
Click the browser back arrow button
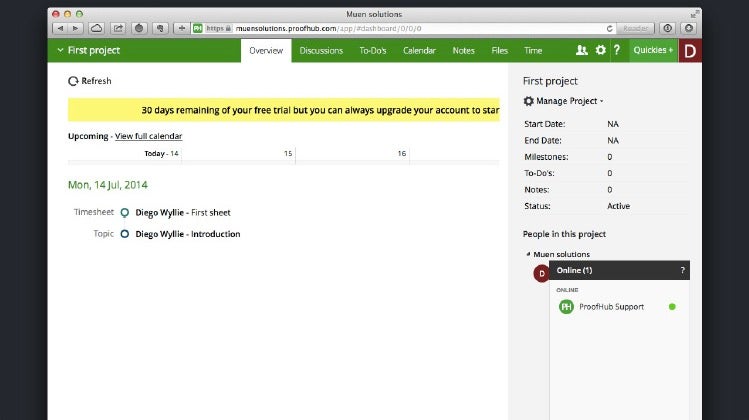(x=60, y=29)
